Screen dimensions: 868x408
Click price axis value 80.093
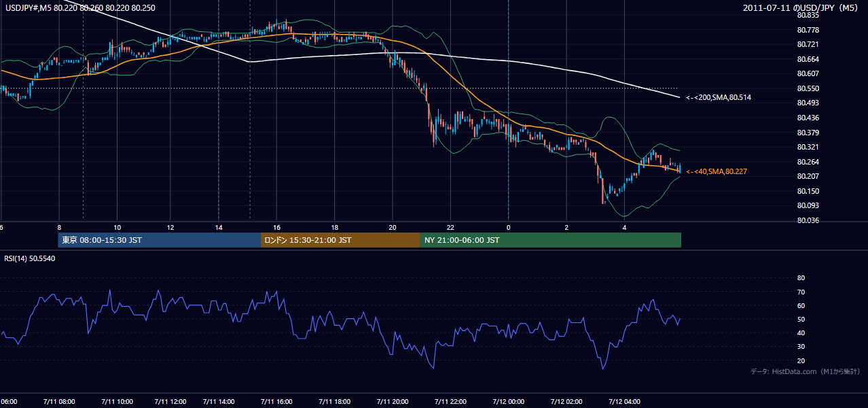(808, 205)
